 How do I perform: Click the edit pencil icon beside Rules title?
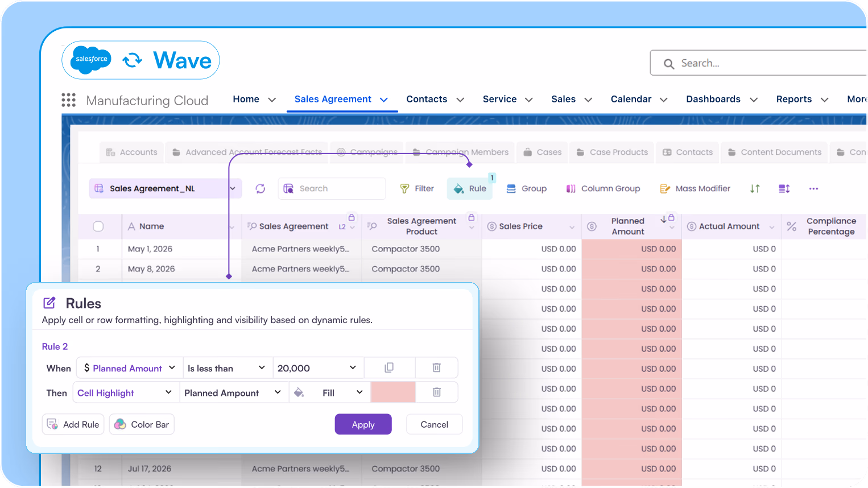(49, 303)
